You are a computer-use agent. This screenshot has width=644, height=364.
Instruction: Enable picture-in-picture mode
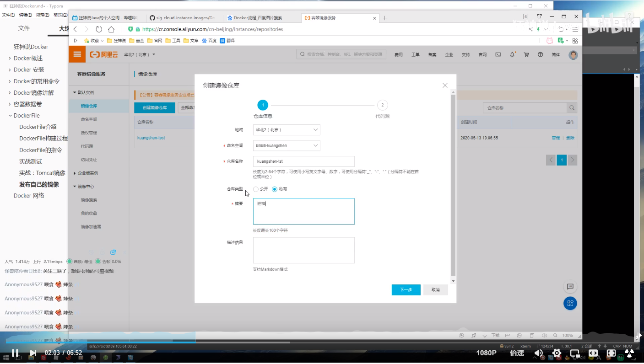point(575,353)
